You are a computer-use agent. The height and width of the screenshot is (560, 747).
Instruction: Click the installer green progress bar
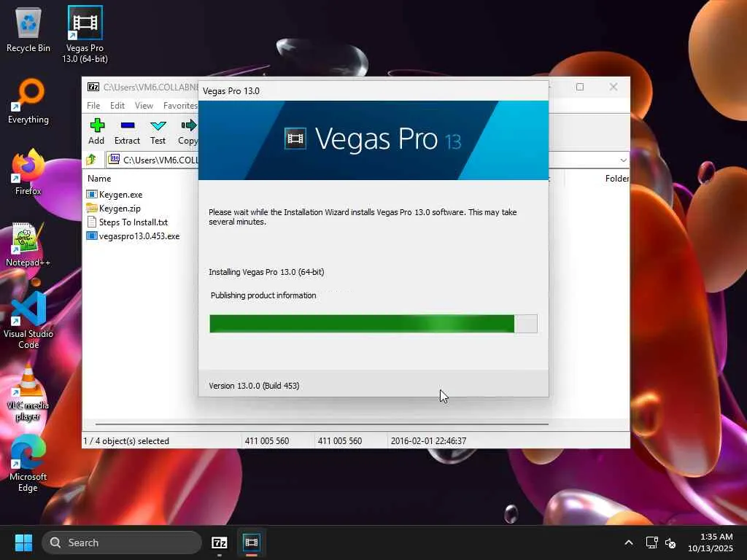click(373, 324)
